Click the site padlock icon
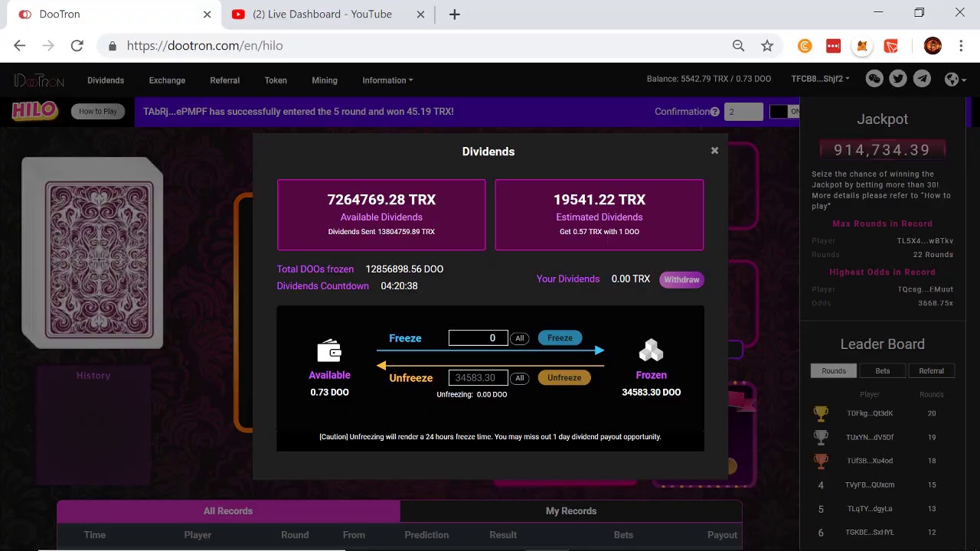Screen dimensions: 980x551 (113, 46)
